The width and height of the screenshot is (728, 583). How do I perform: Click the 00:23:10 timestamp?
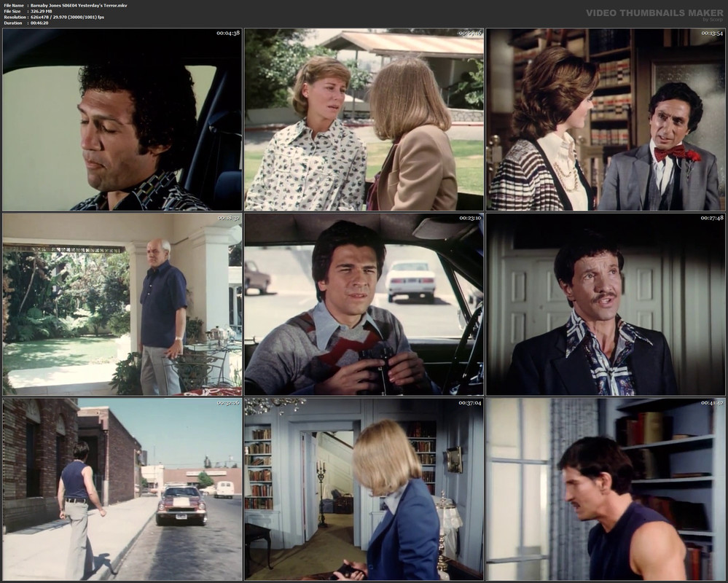pyautogui.click(x=470, y=218)
